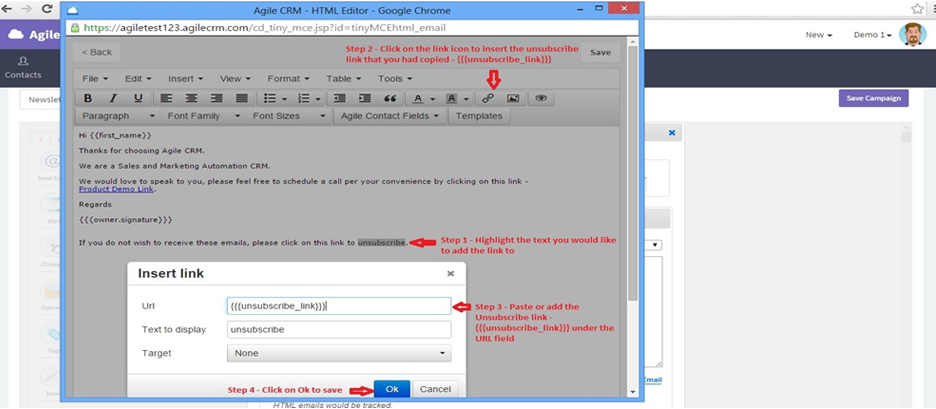Close the blue x panel behind the editor
Viewport: 936px width, 409px height.
click(x=672, y=133)
